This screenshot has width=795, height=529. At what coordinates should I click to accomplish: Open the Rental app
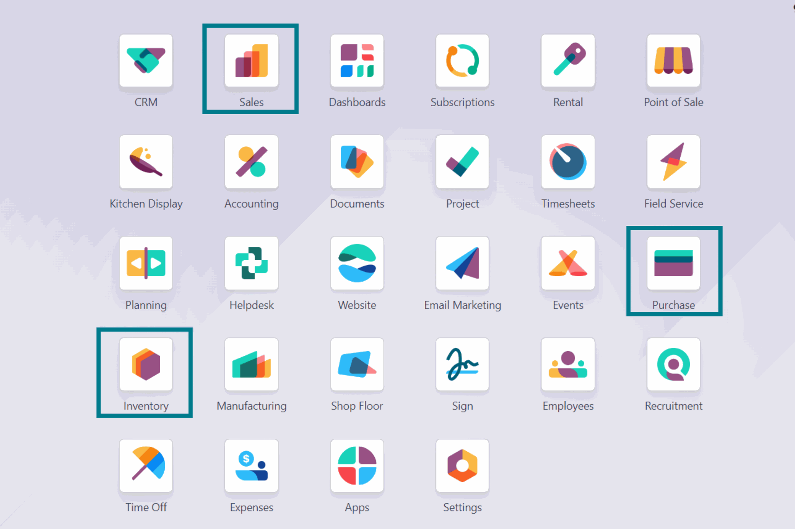(x=568, y=61)
